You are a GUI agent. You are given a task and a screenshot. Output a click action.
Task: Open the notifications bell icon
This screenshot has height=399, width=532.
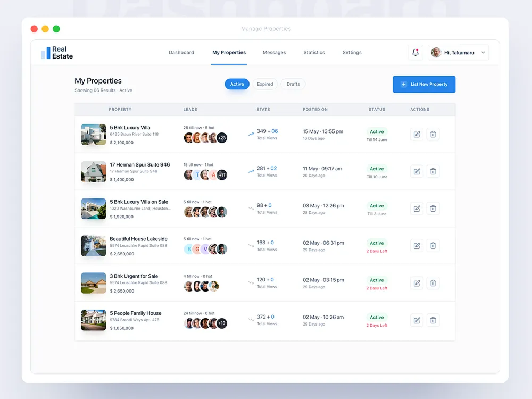tap(415, 52)
